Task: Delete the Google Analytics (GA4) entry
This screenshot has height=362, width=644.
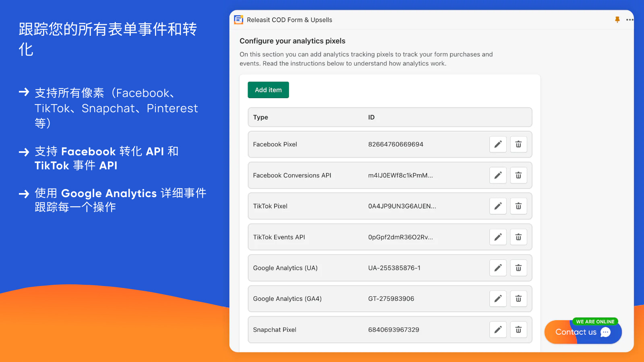Action: [518, 299]
